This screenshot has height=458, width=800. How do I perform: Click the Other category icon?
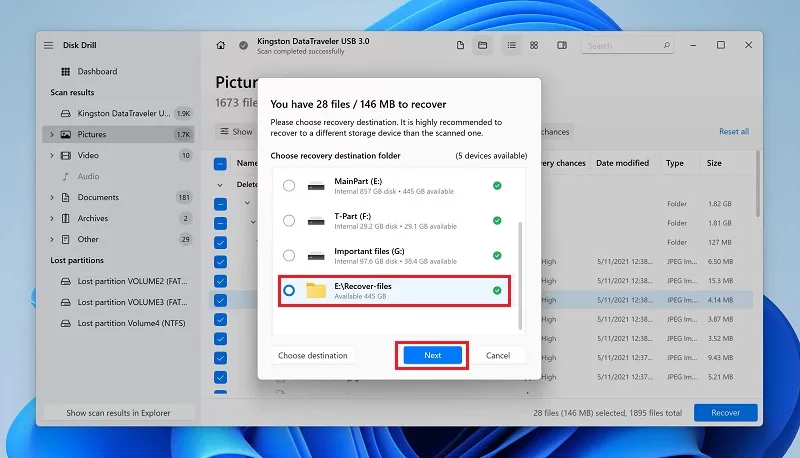pyautogui.click(x=65, y=239)
